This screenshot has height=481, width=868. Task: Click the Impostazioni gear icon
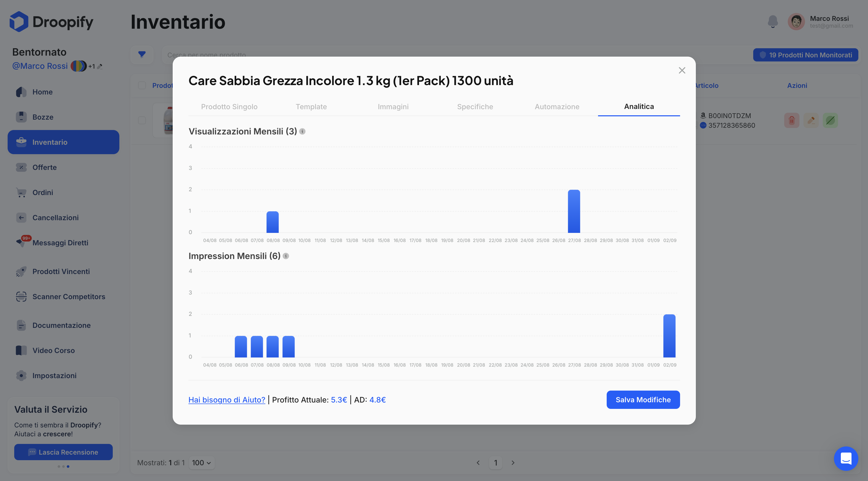point(21,376)
